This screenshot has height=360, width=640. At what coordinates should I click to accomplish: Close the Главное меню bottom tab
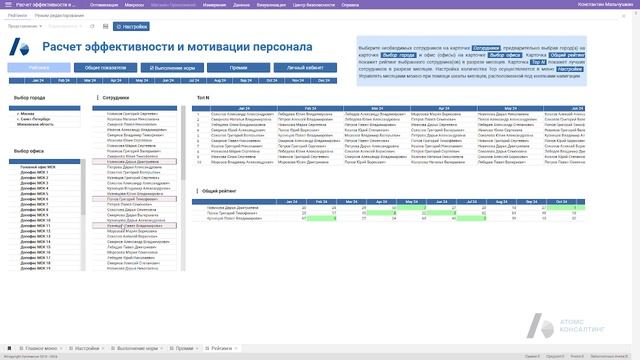tap(61, 348)
